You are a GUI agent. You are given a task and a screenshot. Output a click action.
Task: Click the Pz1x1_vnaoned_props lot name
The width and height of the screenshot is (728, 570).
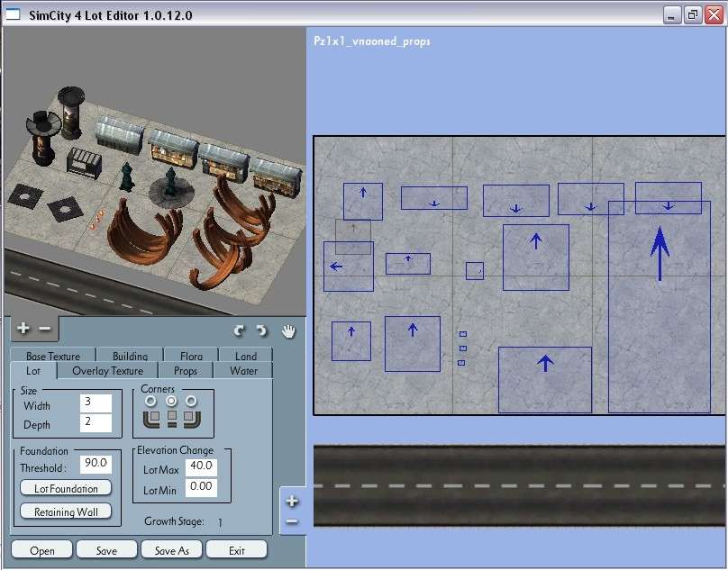[x=372, y=41]
